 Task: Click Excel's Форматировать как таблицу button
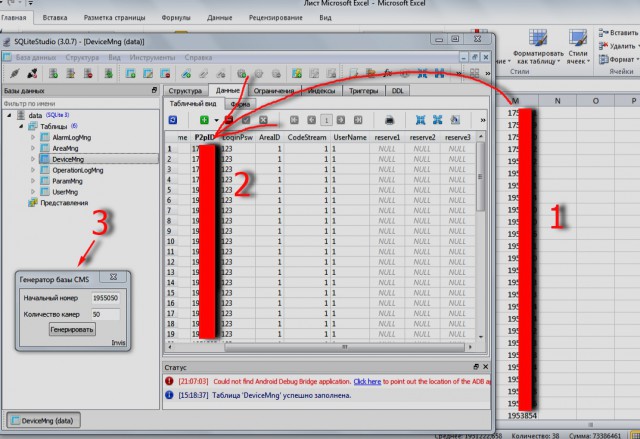point(538,47)
